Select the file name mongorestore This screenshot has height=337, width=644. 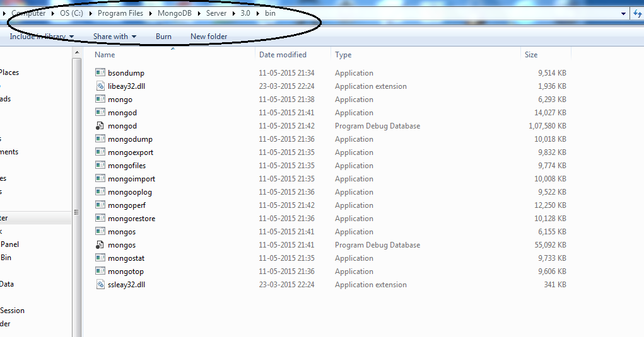pos(131,219)
